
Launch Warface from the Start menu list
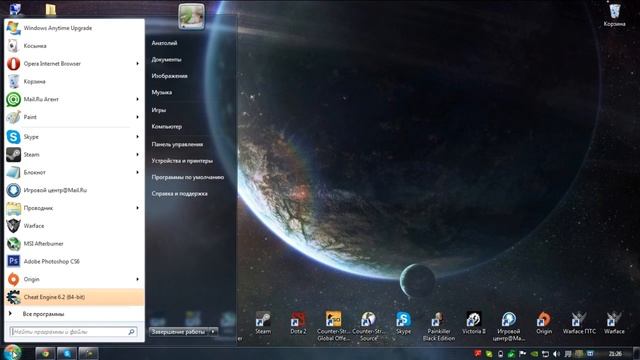(x=74, y=226)
